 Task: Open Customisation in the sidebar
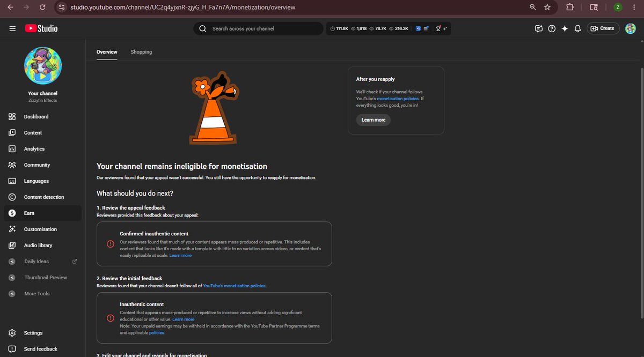point(42,229)
